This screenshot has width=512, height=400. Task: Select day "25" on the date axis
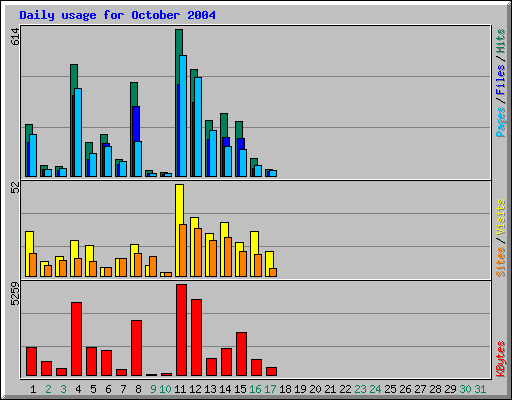(390, 389)
